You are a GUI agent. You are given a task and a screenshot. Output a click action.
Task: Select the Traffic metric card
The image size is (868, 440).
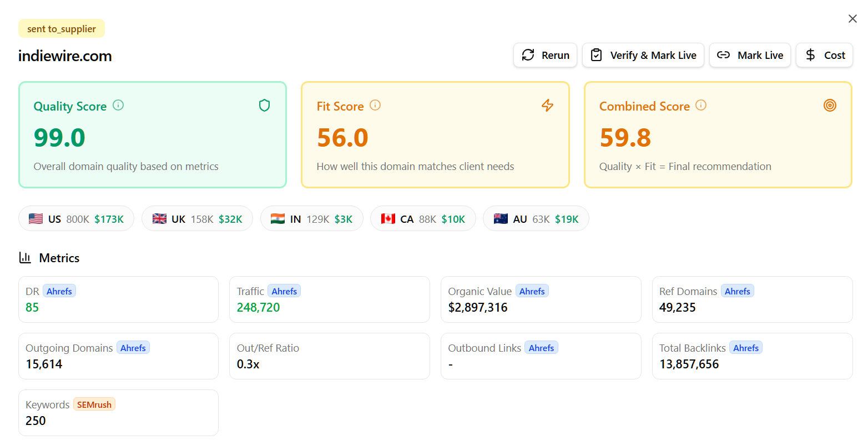329,299
